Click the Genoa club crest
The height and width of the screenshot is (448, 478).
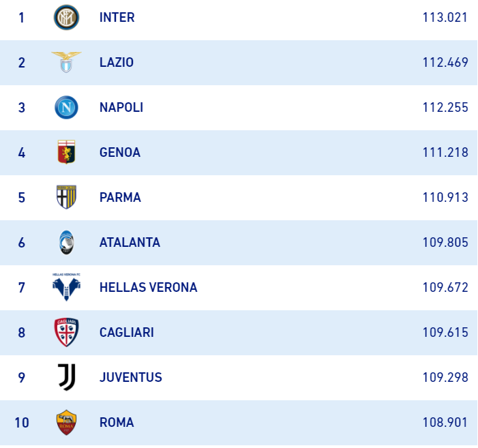click(66, 152)
